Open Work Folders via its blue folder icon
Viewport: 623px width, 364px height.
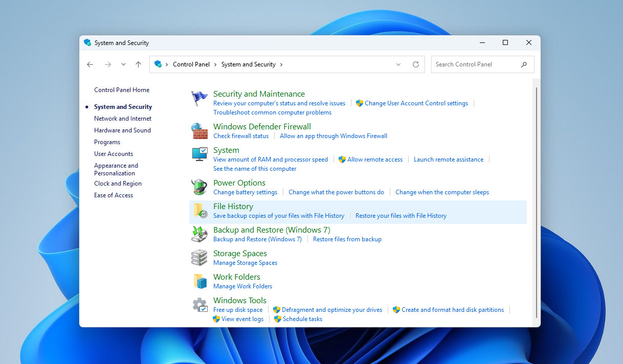click(x=199, y=281)
